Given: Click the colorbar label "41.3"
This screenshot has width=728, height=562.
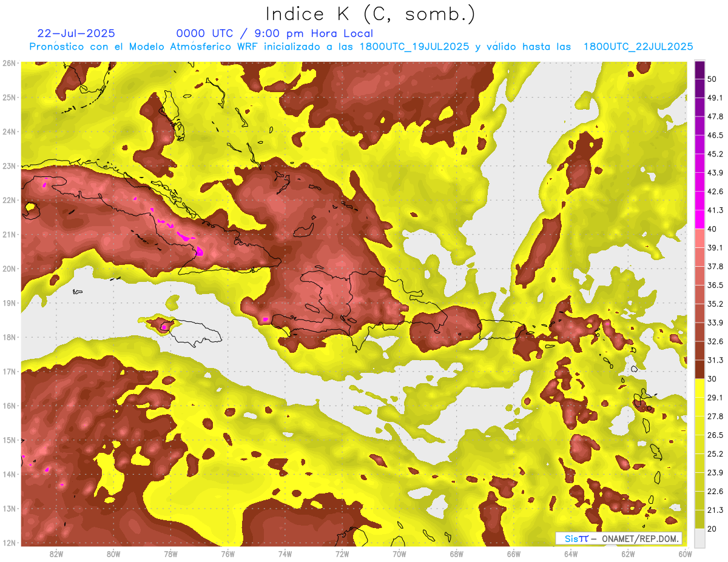Looking at the screenshot, I should (x=715, y=210).
